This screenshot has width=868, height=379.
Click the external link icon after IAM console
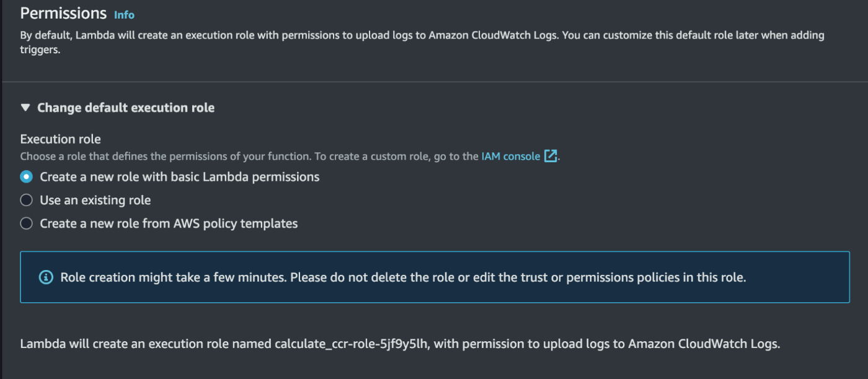(x=550, y=156)
